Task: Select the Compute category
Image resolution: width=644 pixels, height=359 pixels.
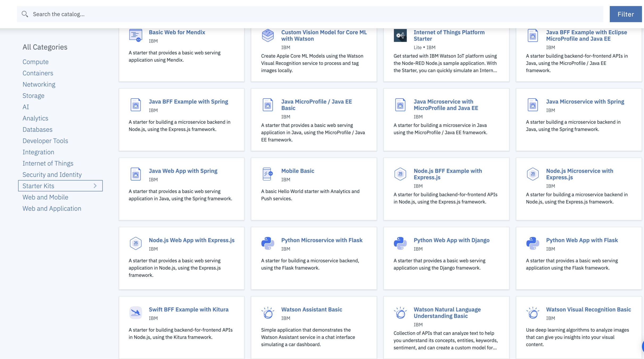Action: [35, 62]
